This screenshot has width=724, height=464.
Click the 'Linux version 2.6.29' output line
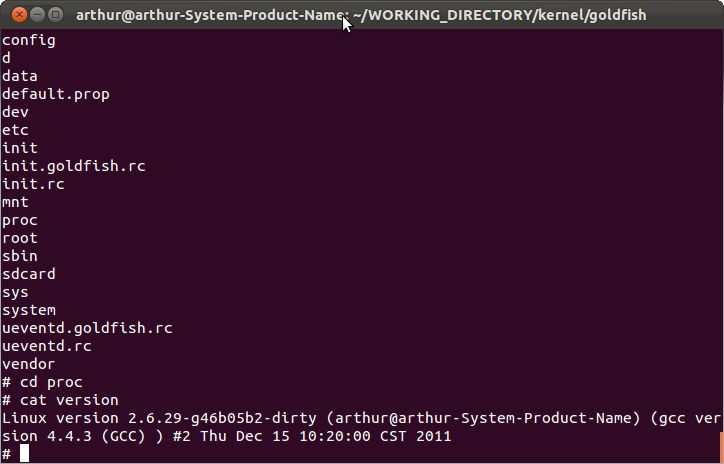361,418
